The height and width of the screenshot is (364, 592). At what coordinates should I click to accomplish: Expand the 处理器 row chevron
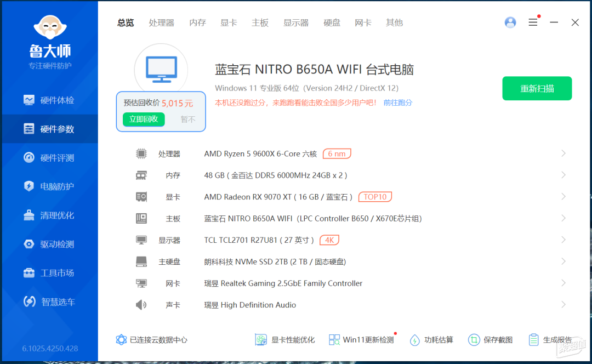(563, 153)
